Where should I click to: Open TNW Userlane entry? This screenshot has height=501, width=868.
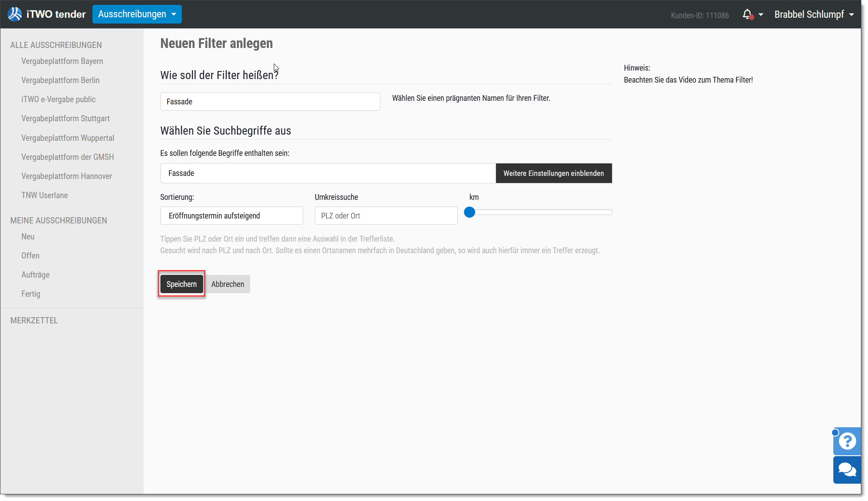[x=44, y=195]
